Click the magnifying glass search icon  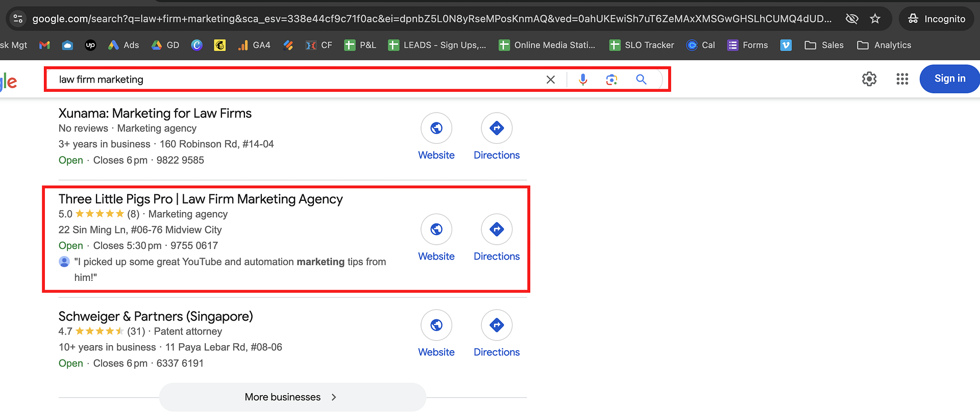click(641, 80)
